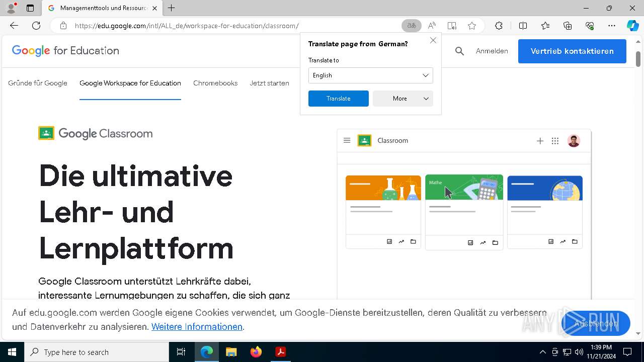Open Collections icon
The width and height of the screenshot is (644, 362).
pyautogui.click(x=568, y=26)
